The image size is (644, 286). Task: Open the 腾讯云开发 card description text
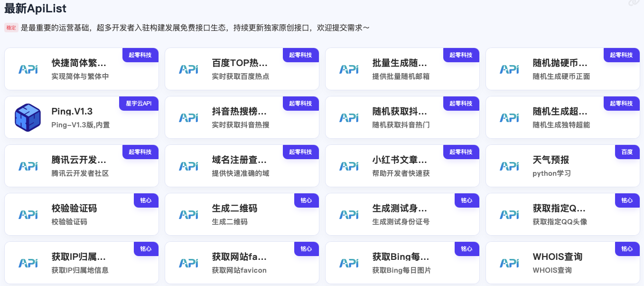(x=80, y=173)
